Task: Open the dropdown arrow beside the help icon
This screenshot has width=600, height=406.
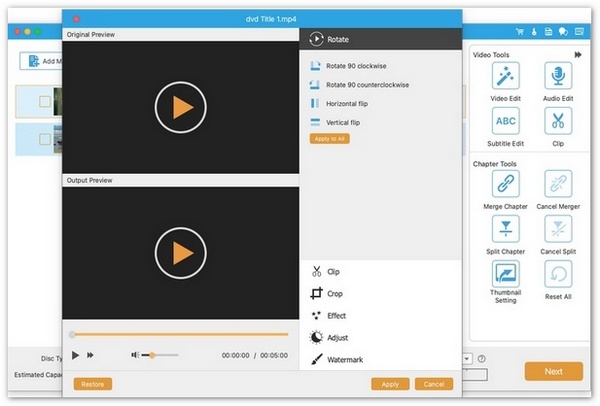Action: pos(467,359)
